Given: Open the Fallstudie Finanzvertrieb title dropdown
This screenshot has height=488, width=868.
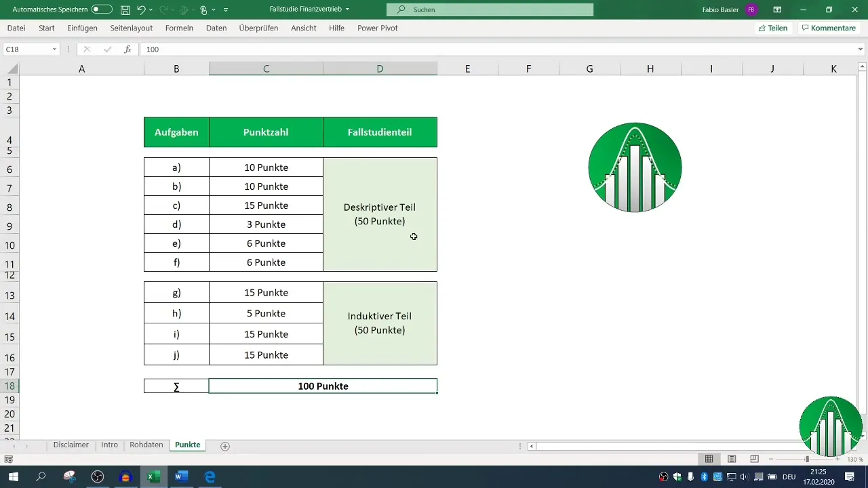Looking at the screenshot, I should pos(347,9).
